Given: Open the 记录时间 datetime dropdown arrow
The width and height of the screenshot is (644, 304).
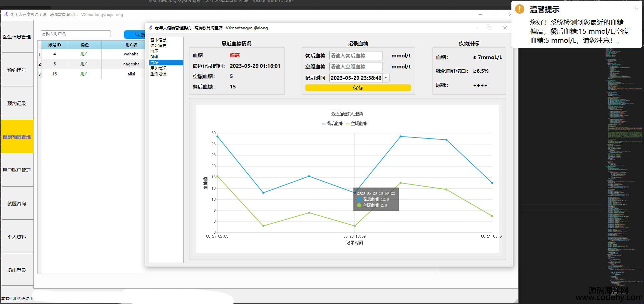Looking at the screenshot, I should (386, 78).
